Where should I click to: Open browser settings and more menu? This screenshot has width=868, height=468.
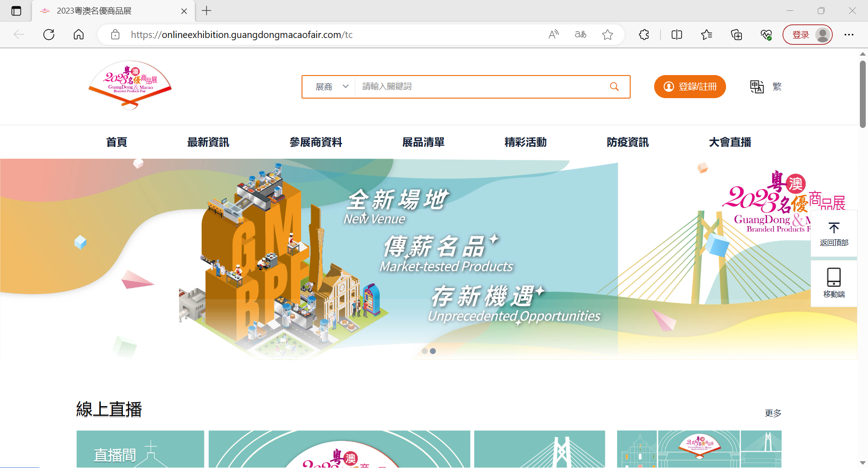[849, 35]
